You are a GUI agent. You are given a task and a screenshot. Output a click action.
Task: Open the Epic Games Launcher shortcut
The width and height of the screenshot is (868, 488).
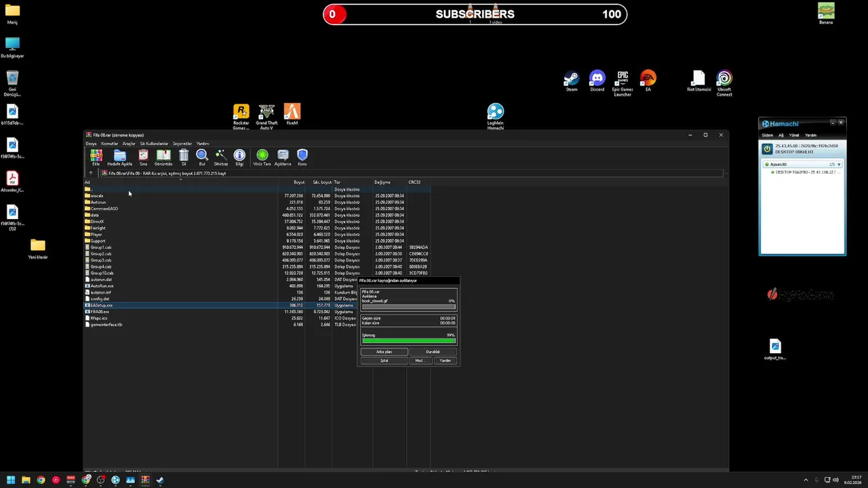point(623,83)
